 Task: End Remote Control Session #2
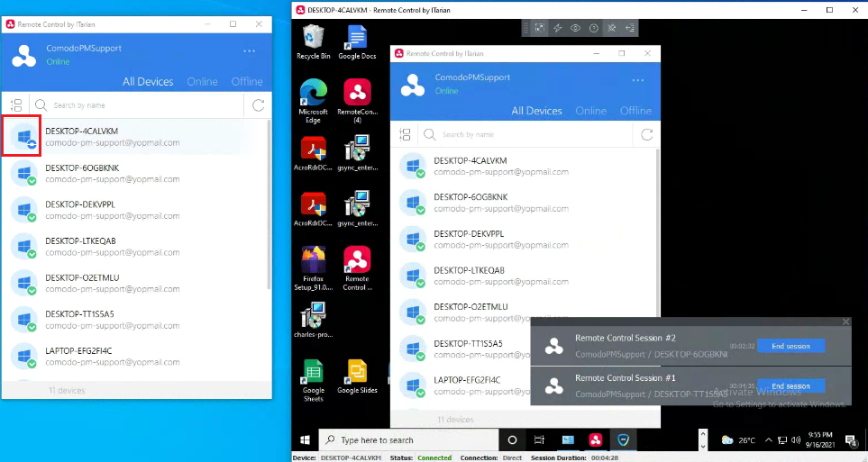pyautogui.click(x=790, y=346)
